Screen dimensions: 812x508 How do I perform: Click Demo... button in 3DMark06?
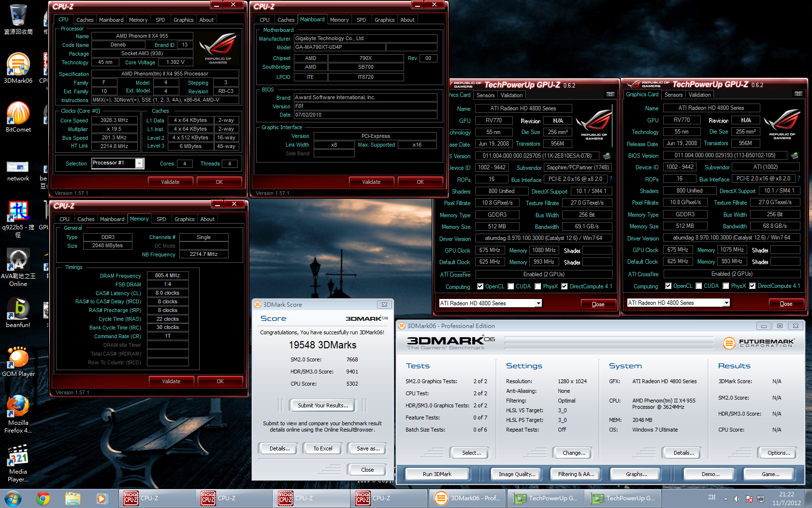click(710, 474)
